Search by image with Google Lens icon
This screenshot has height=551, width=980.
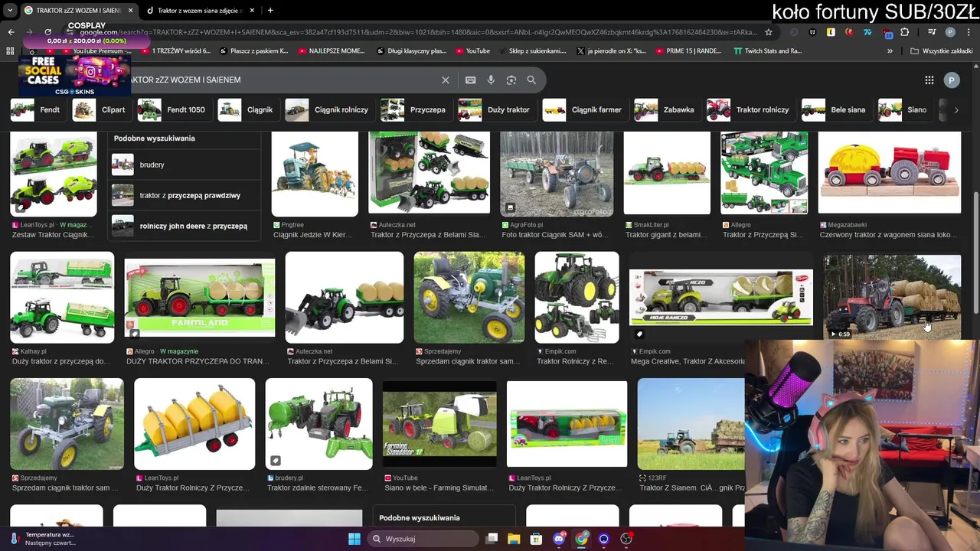tap(511, 80)
